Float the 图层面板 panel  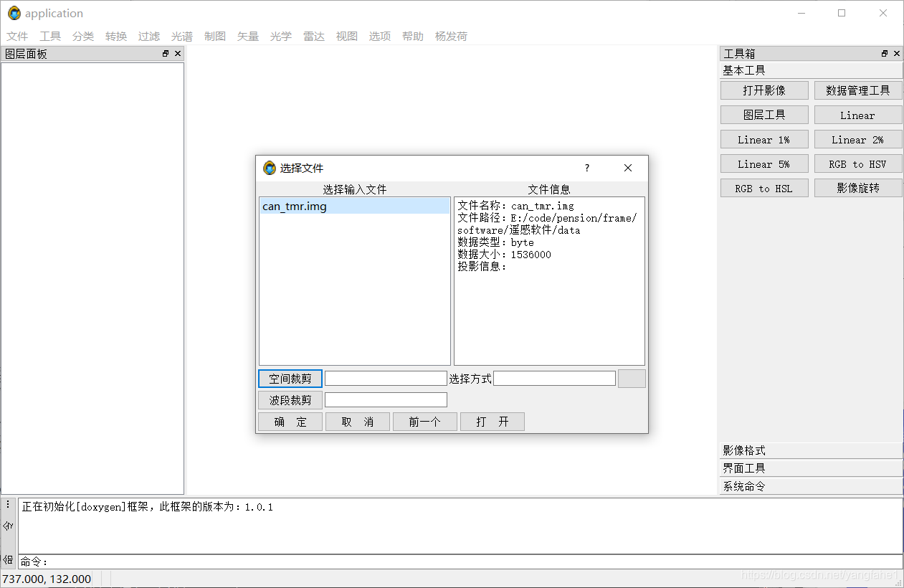166,54
